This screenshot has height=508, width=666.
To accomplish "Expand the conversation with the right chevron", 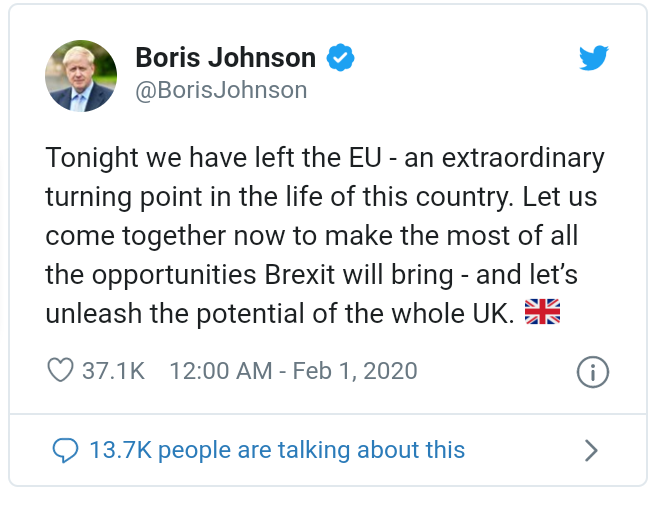I will pyautogui.click(x=591, y=450).
